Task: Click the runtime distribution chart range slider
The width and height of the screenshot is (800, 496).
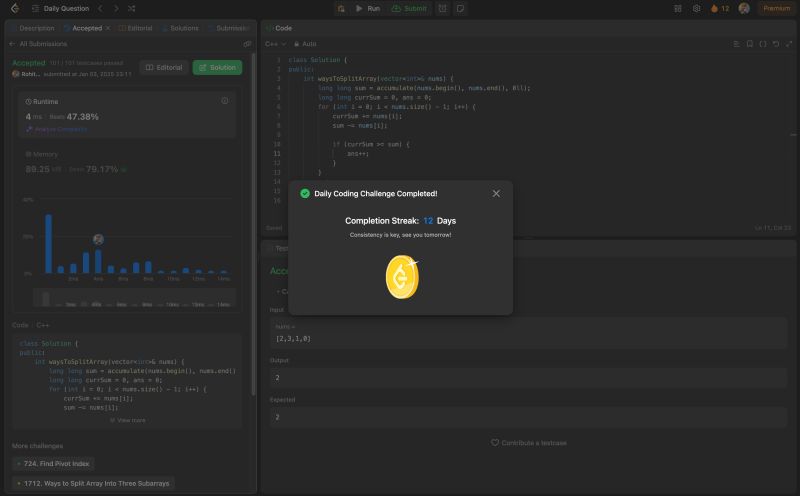Action: 133,297
